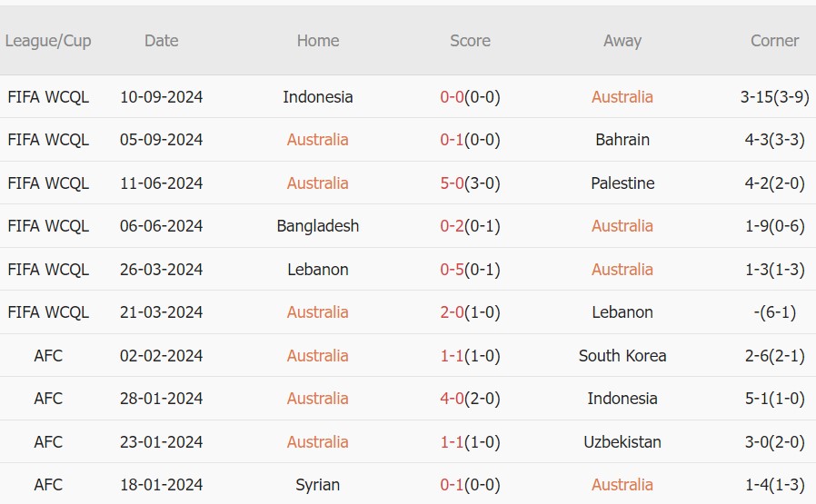This screenshot has height=504, width=816.
Task: Click the AFC label for 02-02-2024 match
Action: 48,356
